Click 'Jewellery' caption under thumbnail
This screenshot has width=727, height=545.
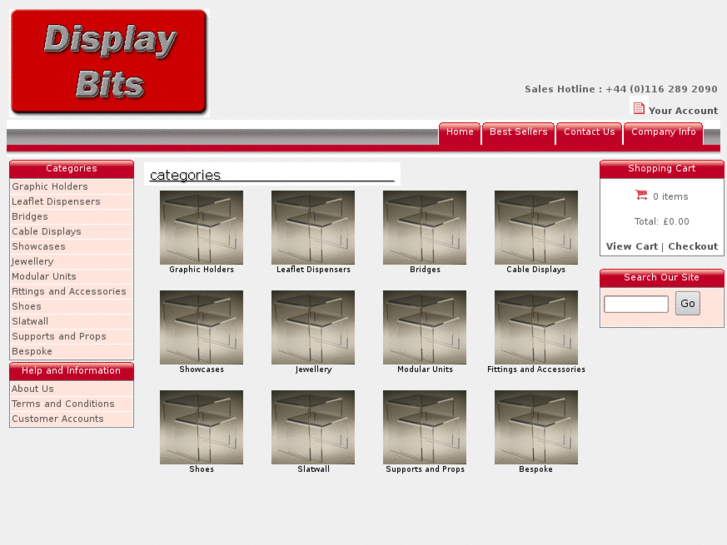(x=313, y=370)
